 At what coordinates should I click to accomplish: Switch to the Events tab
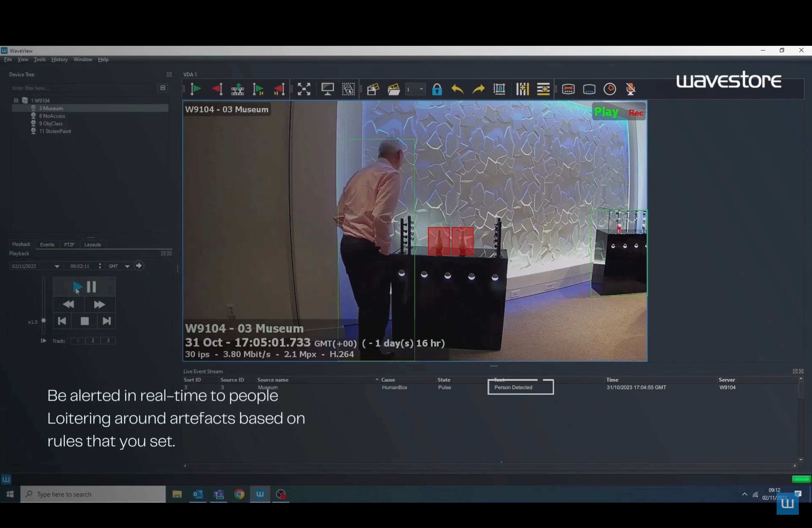(47, 245)
